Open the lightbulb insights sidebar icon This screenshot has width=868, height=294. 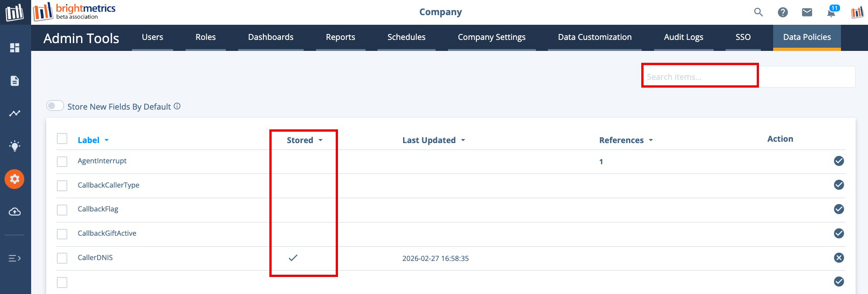(15, 146)
